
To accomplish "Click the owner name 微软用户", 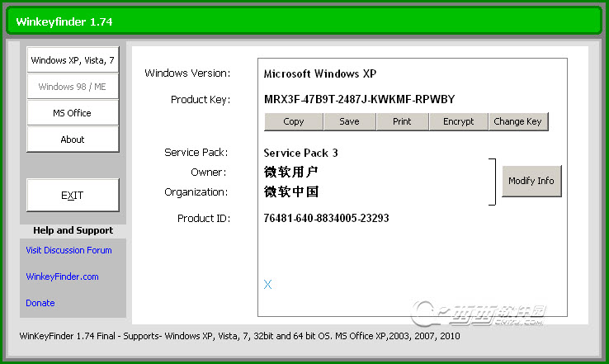I will (291, 172).
